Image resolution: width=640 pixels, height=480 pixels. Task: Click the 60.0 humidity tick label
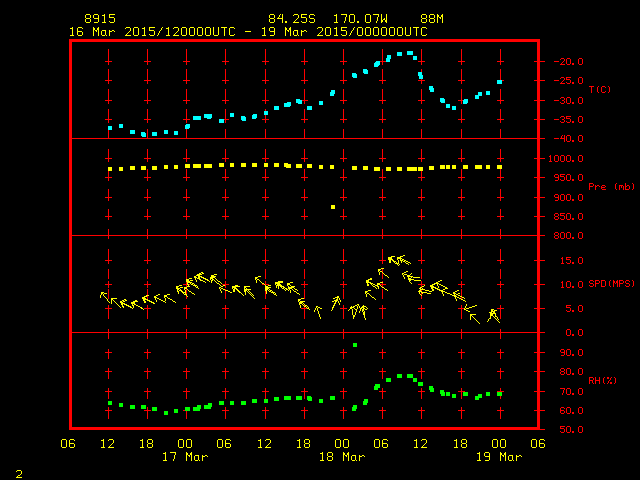[x=571, y=411]
